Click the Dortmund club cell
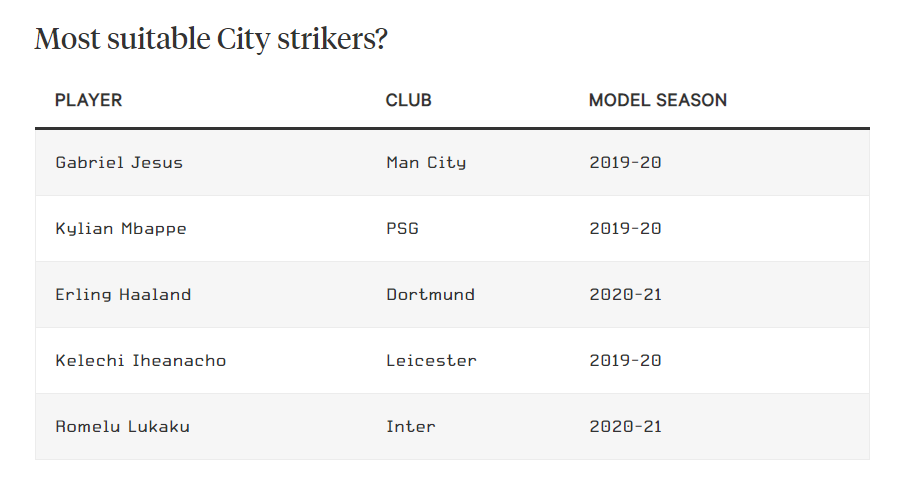The height and width of the screenshot is (494, 900). pos(430,294)
